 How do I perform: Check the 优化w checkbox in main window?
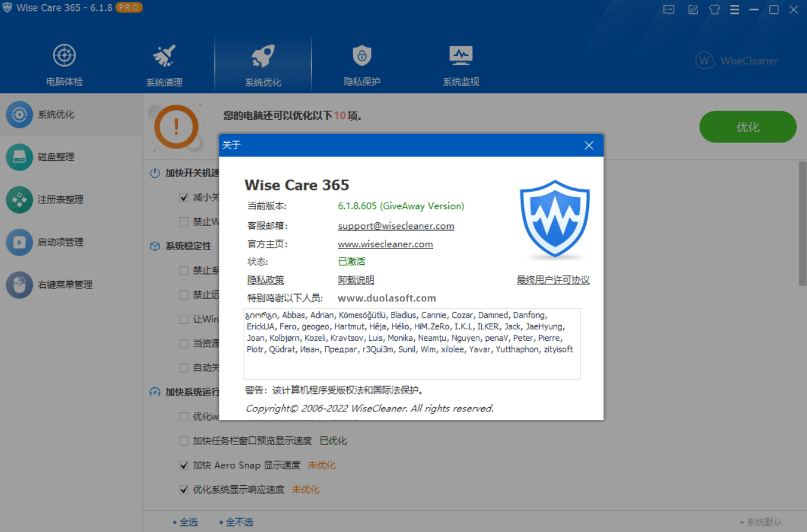[184, 416]
